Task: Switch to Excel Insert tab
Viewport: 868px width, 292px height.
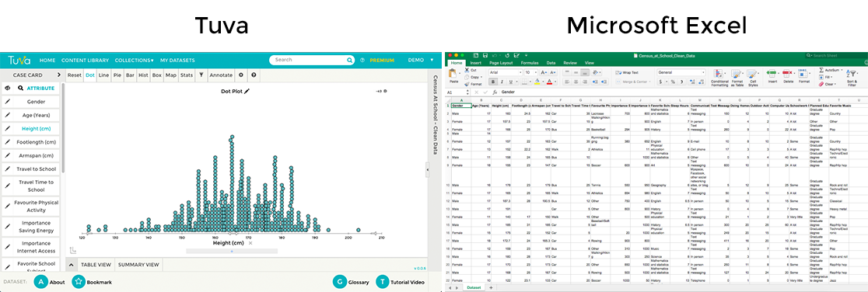Action: coord(476,63)
